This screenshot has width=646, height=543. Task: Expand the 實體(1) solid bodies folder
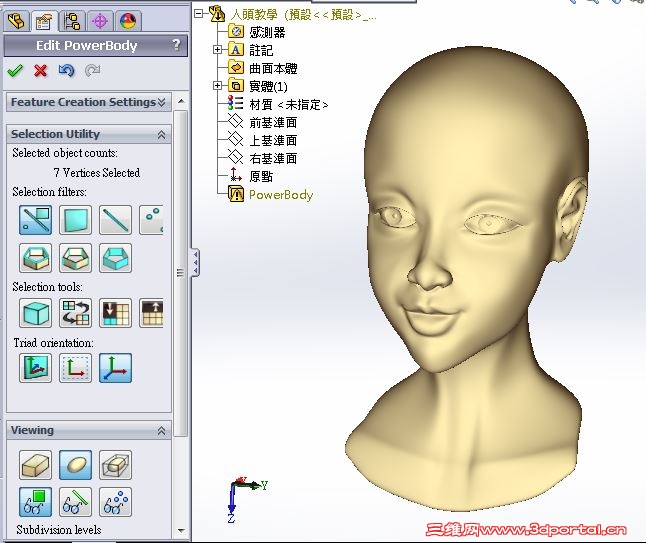217,86
